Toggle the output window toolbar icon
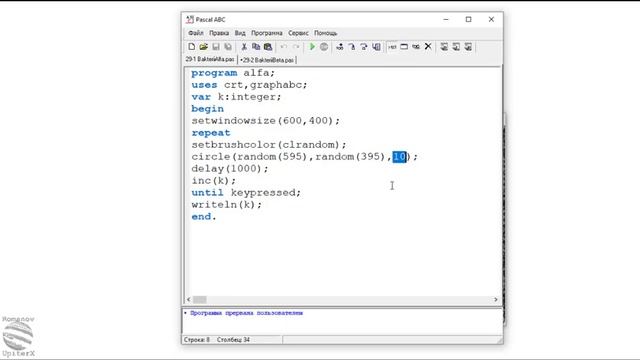 pos(404,47)
